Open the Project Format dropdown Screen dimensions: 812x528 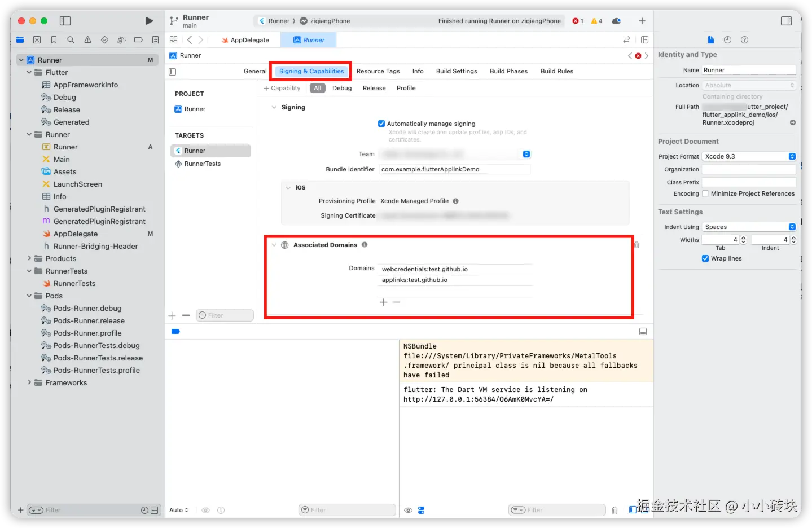tap(749, 156)
